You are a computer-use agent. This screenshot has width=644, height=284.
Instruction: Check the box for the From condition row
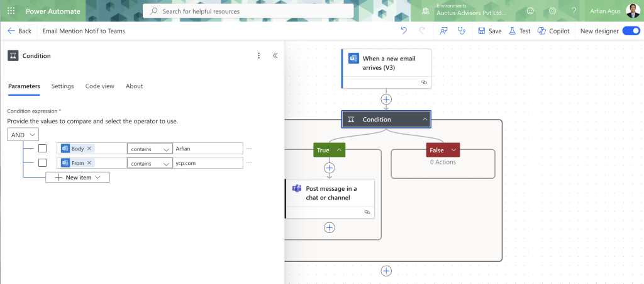click(x=42, y=162)
